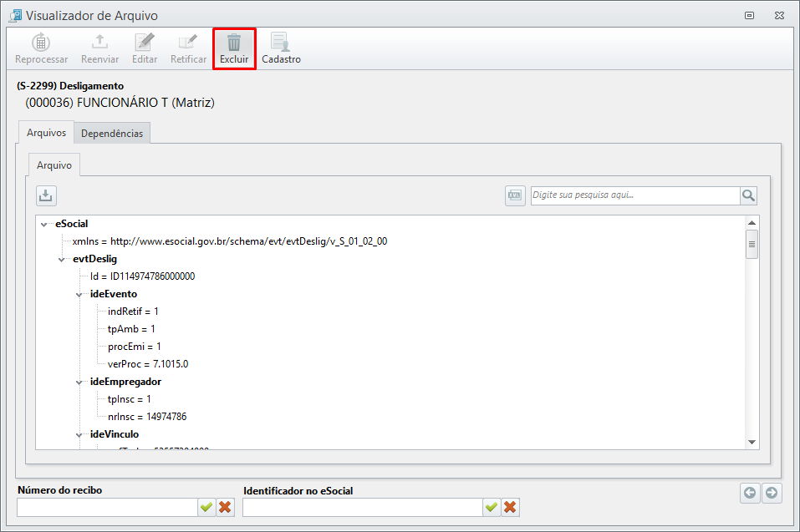The width and height of the screenshot is (800, 532).
Task: Focus the Identificador no eSocial input
Action: tap(363, 507)
